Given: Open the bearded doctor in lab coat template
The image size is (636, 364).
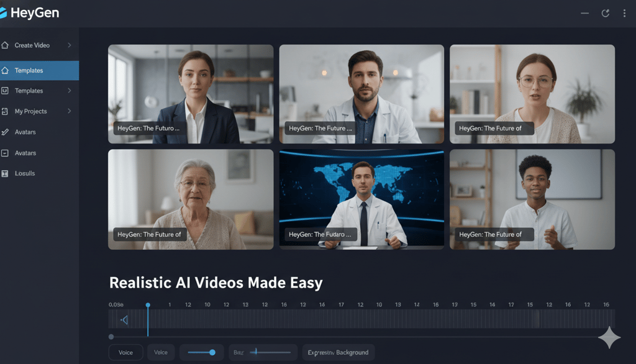Looking at the screenshot, I should [x=361, y=94].
